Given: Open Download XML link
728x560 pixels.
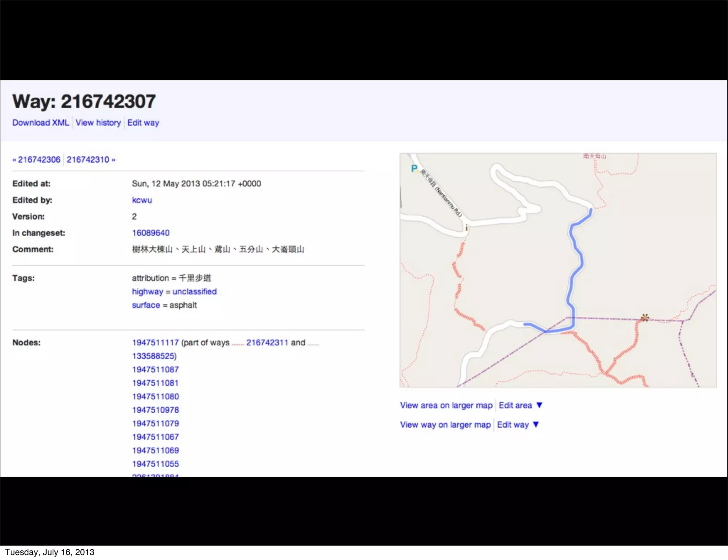Looking at the screenshot, I should tap(41, 123).
